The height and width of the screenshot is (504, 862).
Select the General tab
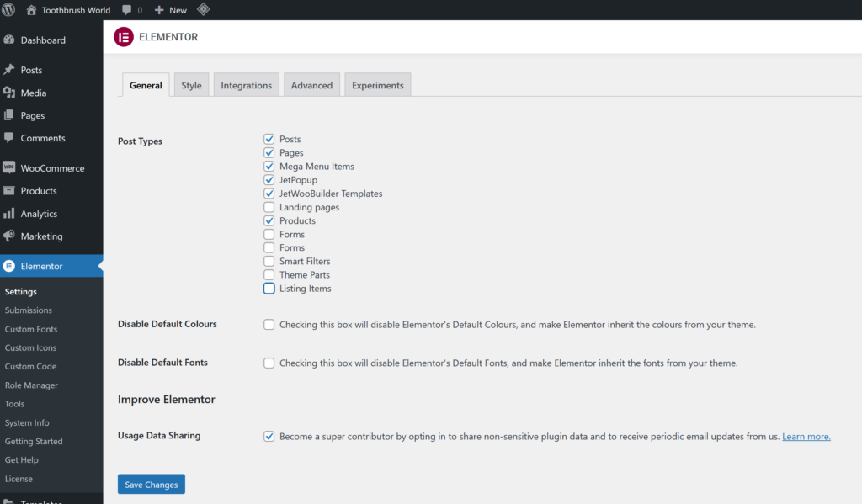tap(146, 85)
